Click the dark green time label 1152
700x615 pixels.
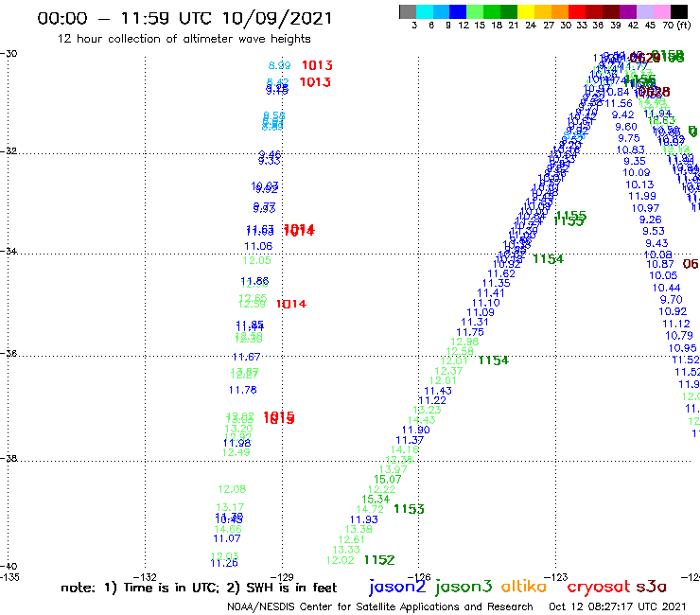click(x=379, y=559)
